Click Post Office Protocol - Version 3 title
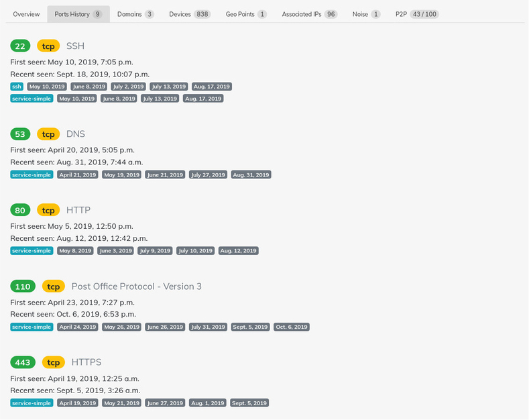The width and height of the screenshot is (529, 420). tap(137, 286)
